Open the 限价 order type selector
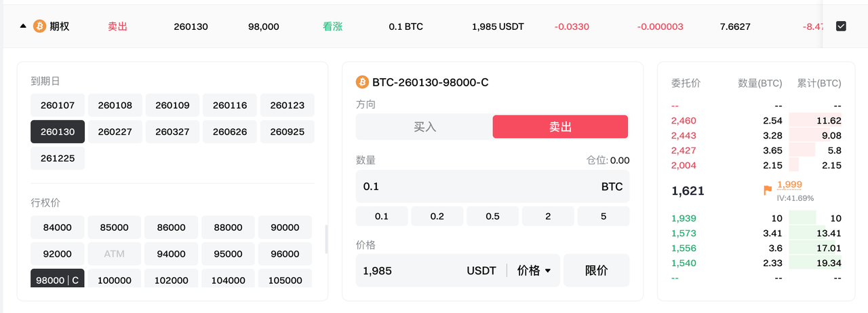Screen dimensions: 868x313 (x=596, y=270)
